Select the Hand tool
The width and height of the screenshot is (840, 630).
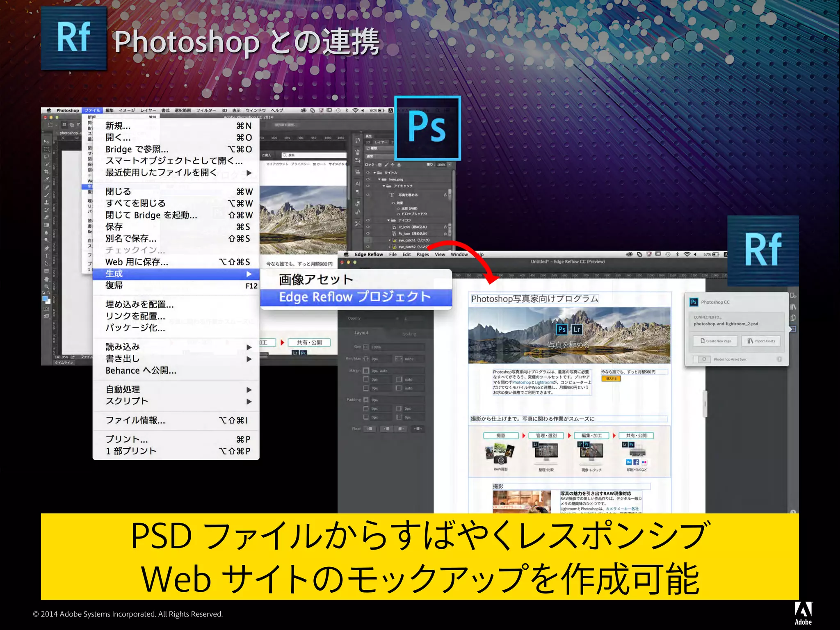(x=46, y=279)
